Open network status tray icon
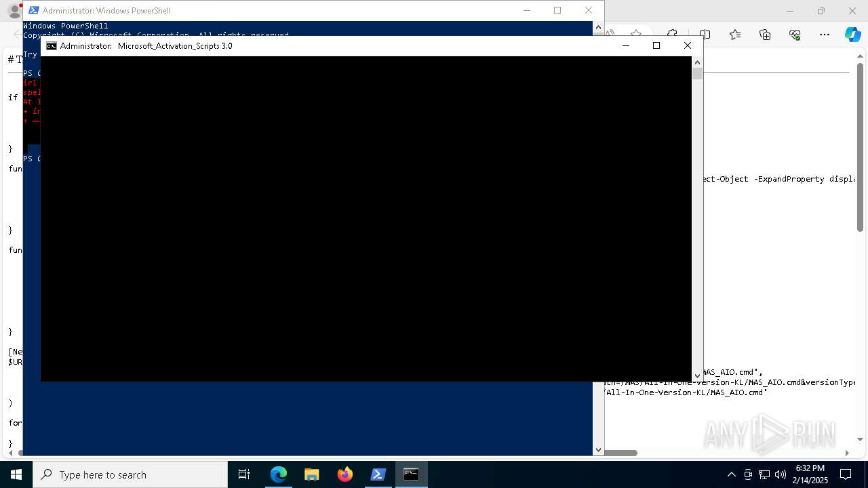This screenshot has width=868, height=488. click(764, 474)
